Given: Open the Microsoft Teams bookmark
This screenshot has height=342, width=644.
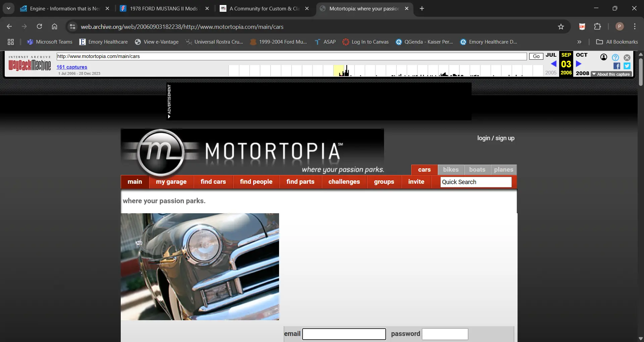Looking at the screenshot, I should [50, 42].
